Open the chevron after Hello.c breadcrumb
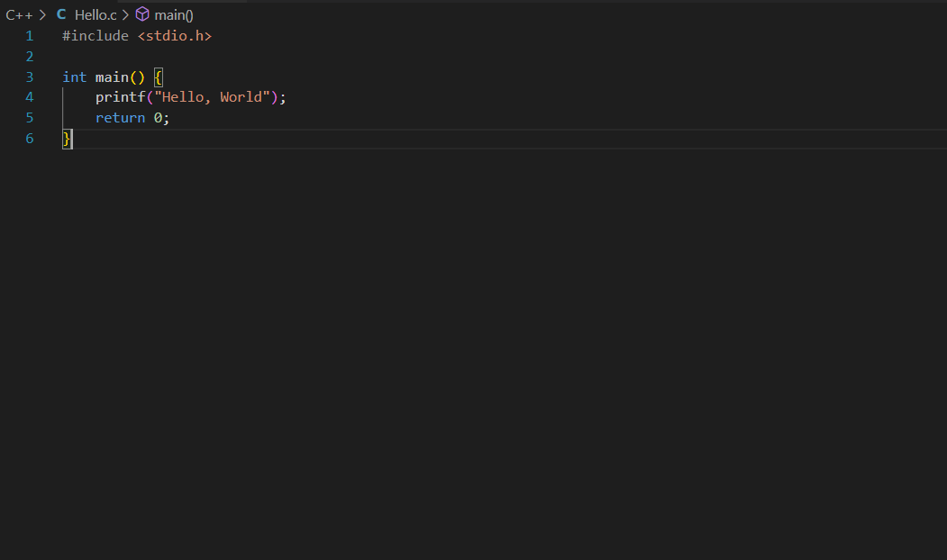The height and width of the screenshot is (560, 947). (x=125, y=14)
